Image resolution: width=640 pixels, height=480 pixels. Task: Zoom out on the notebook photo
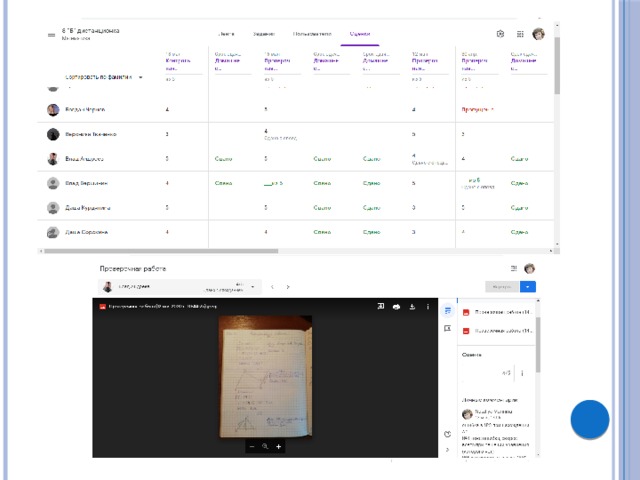click(x=252, y=447)
